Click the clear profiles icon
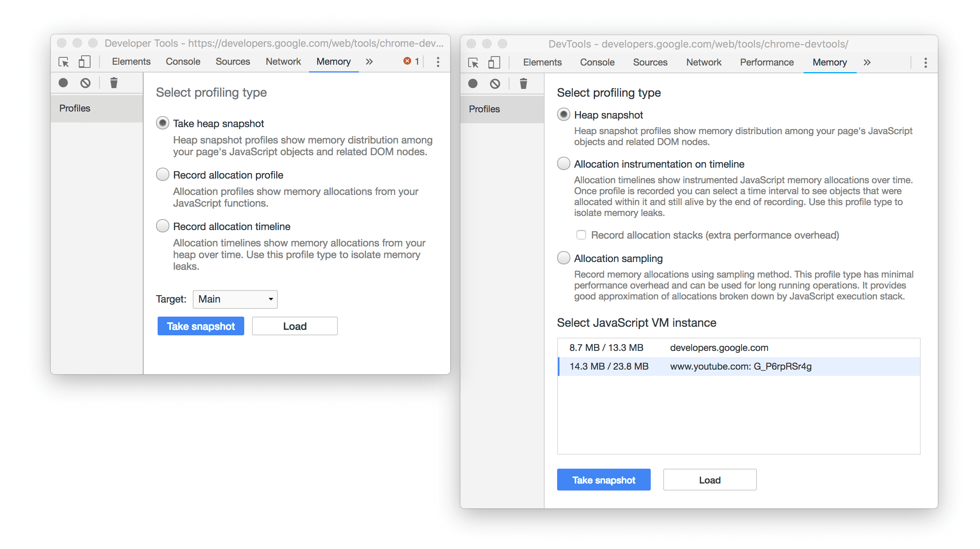Image resolution: width=980 pixels, height=549 pixels. pyautogui.click(x=114, y=83)
